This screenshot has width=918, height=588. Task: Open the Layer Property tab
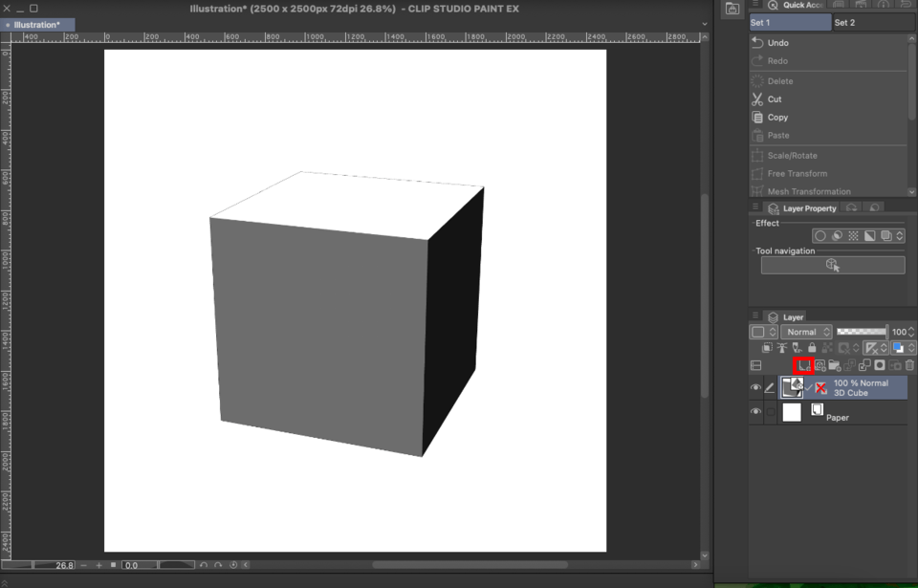coord(802,208)
